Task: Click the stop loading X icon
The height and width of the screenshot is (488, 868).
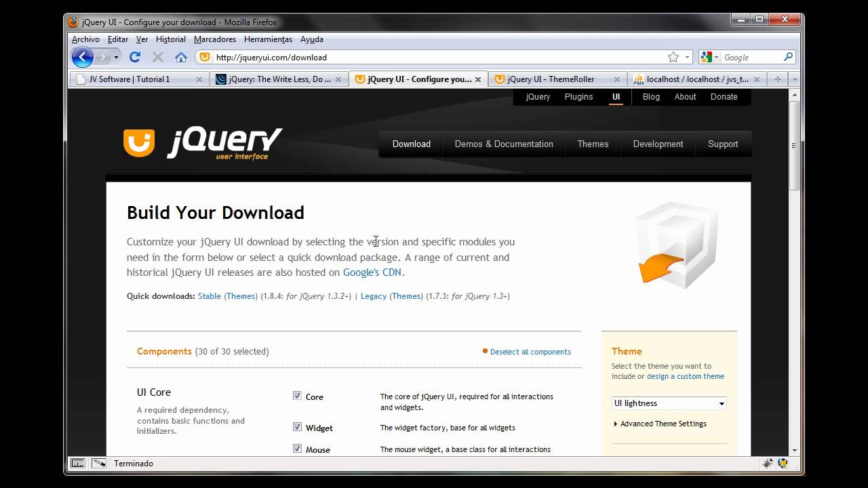Action: [158, 57]
